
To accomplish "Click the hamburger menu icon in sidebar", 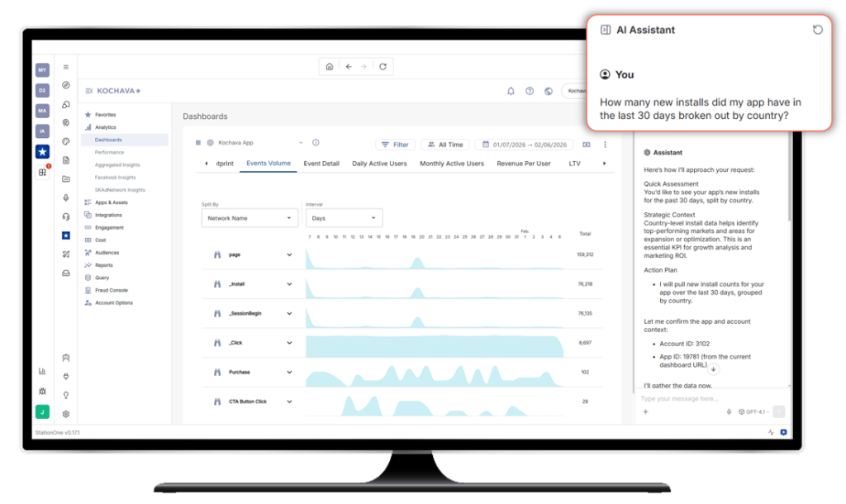I will [x=66, y=67].
